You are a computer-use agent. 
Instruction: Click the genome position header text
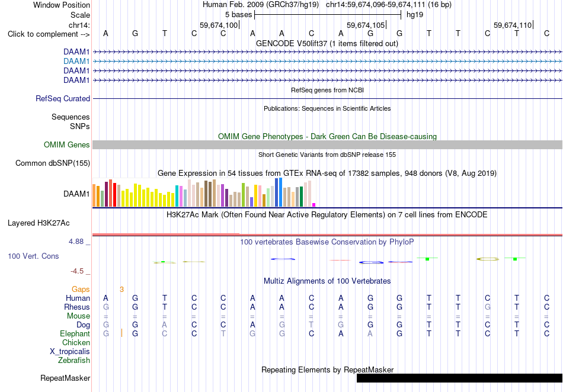click(327, 5)
